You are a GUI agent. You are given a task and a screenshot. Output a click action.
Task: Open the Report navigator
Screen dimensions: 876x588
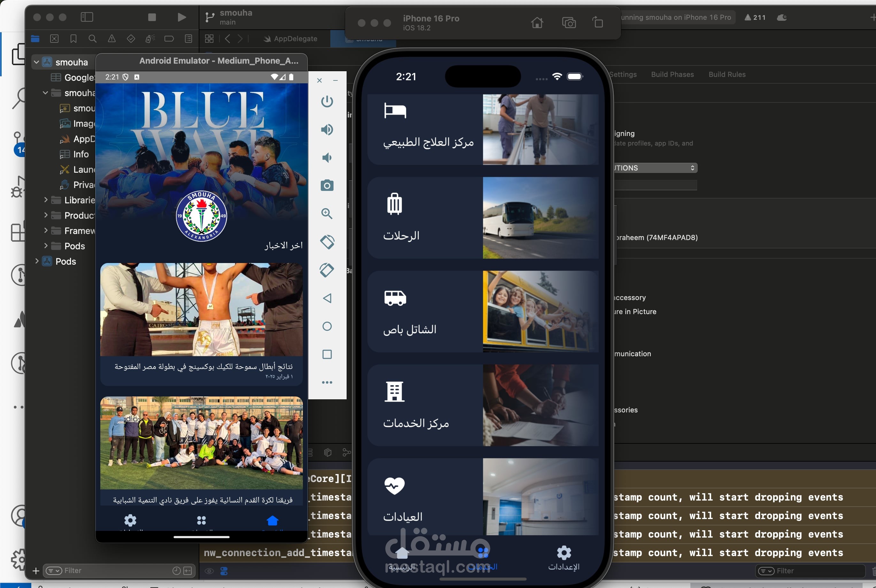tap(188, 39)
